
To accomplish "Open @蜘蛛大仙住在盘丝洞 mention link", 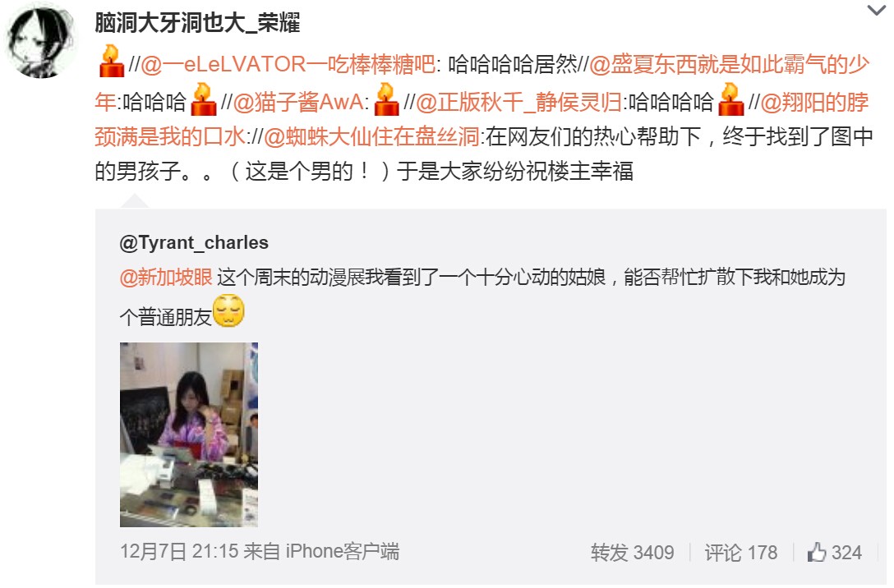I will point(371,137).
